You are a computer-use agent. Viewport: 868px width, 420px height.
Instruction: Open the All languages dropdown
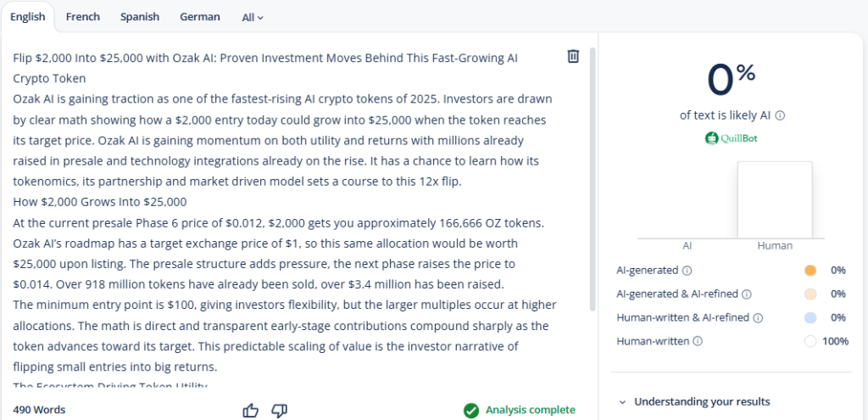(x=253, y=17)
